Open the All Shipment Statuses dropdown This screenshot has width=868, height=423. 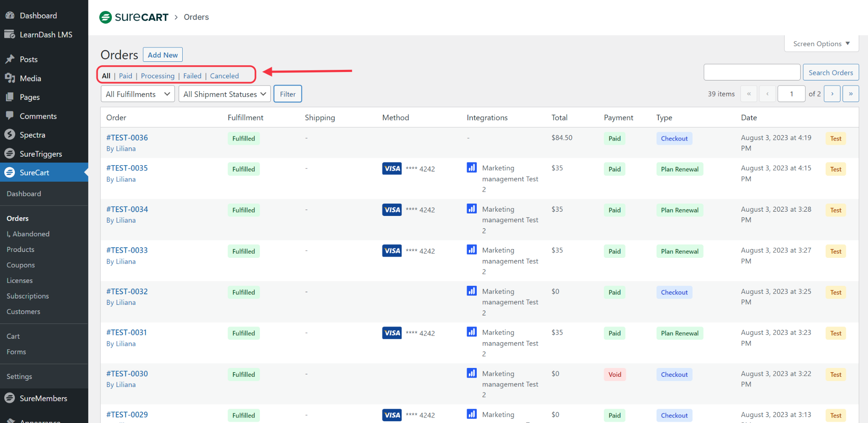coord(225,94)
